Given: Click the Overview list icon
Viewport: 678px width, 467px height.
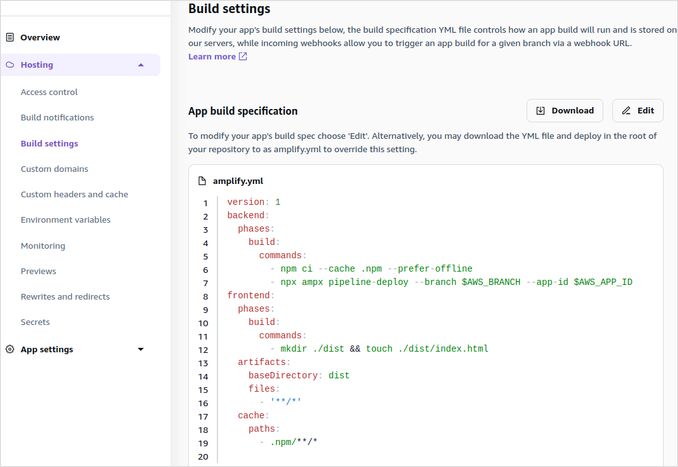Looking at the screenshot, I should (x=10, y=38).
